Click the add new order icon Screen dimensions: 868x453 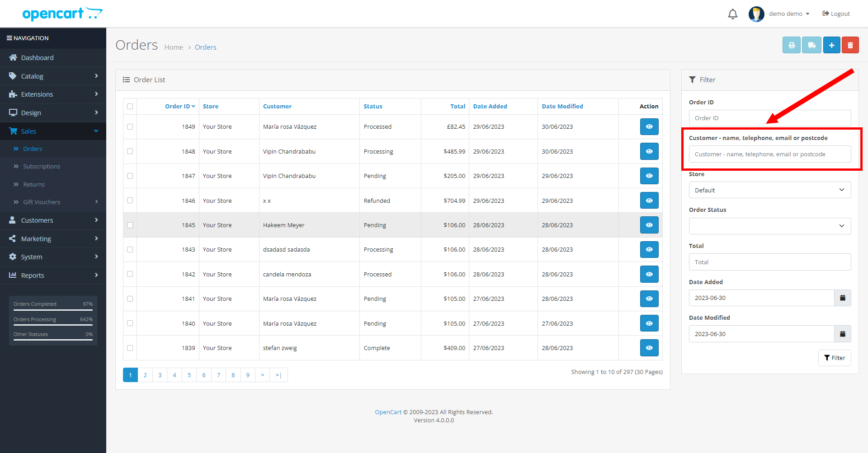coord(832,45)
